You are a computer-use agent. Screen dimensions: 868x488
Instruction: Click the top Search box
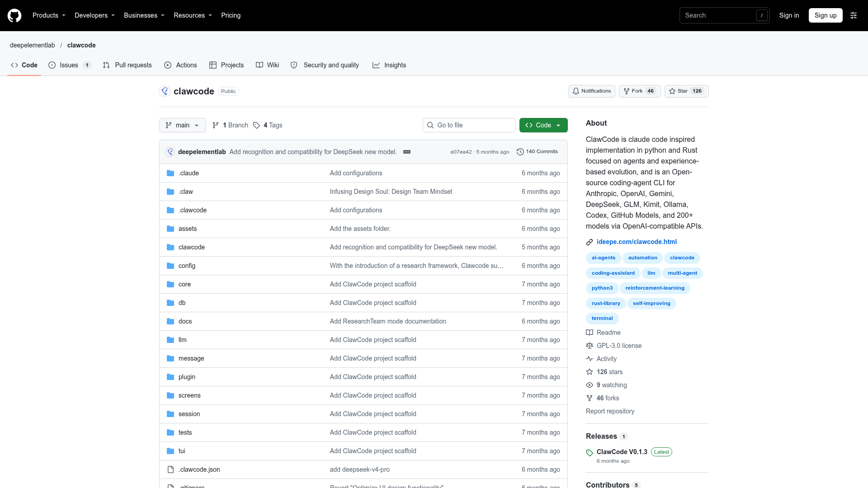pos(724,15)
